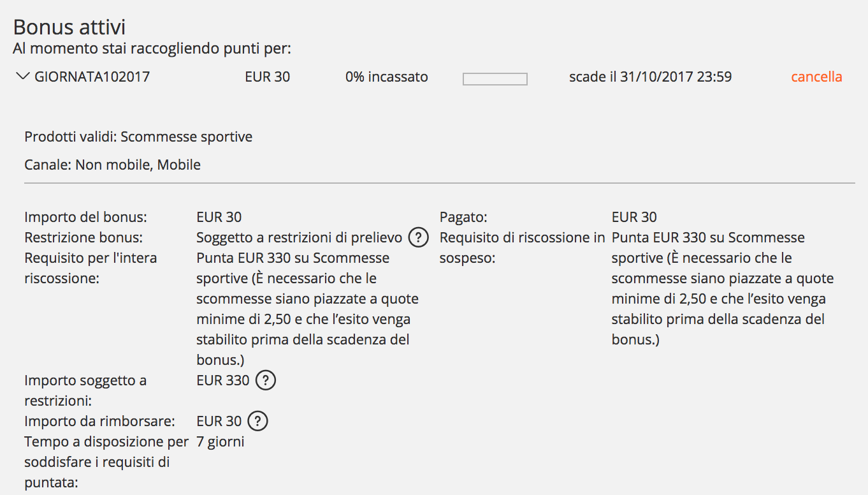Click the 0% incassato progress bar

(x=495, y=79)
